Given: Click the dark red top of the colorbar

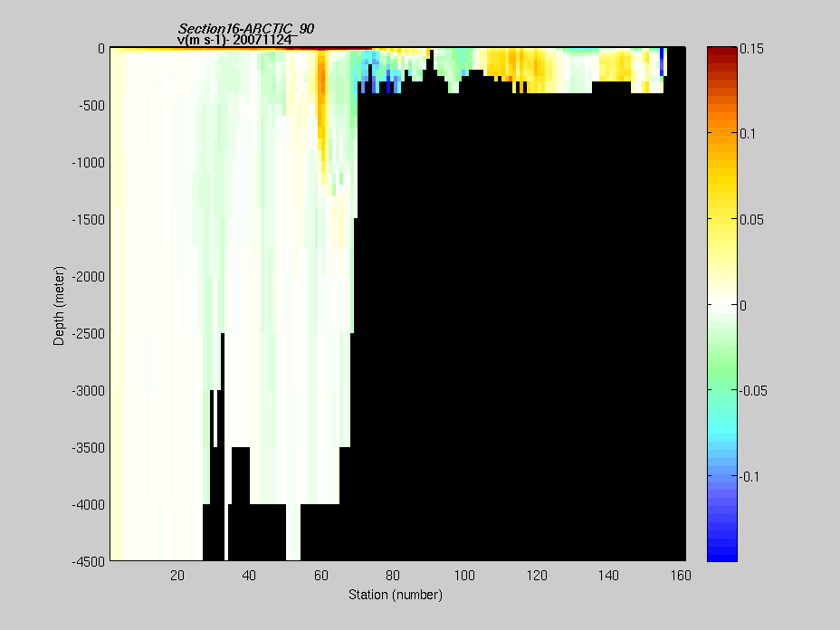Looking at the screenshot, I should tap(722, 52).
